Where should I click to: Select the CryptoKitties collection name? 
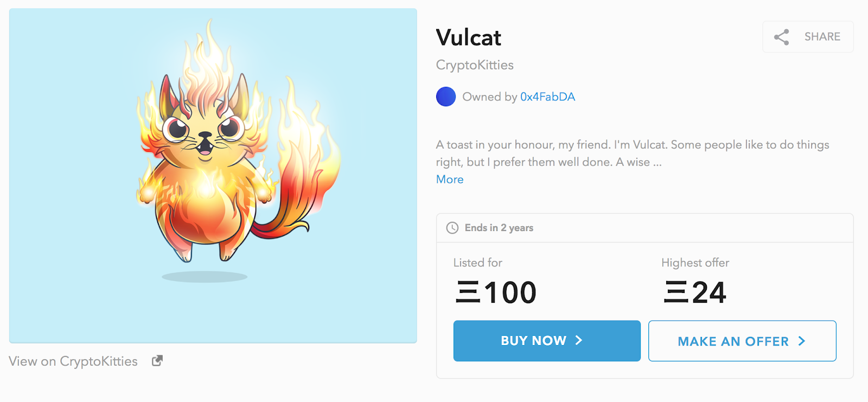(x=474, y=65)
